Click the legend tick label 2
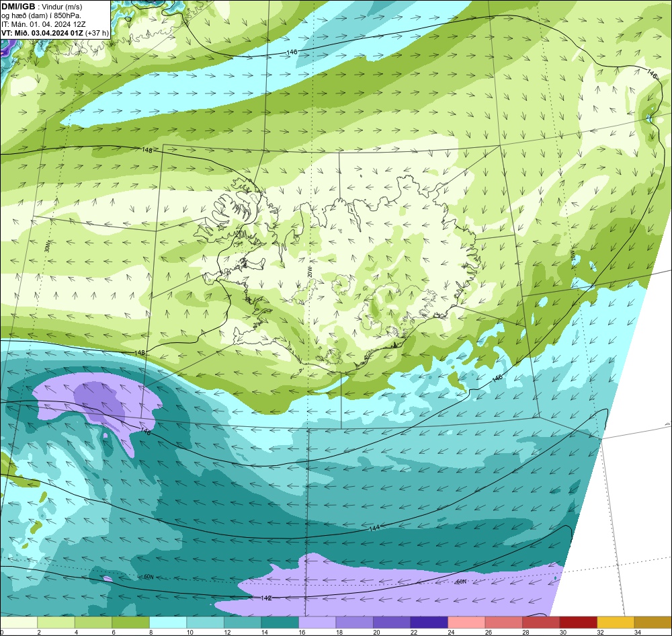The image size is (672, 636). [39, 632]
